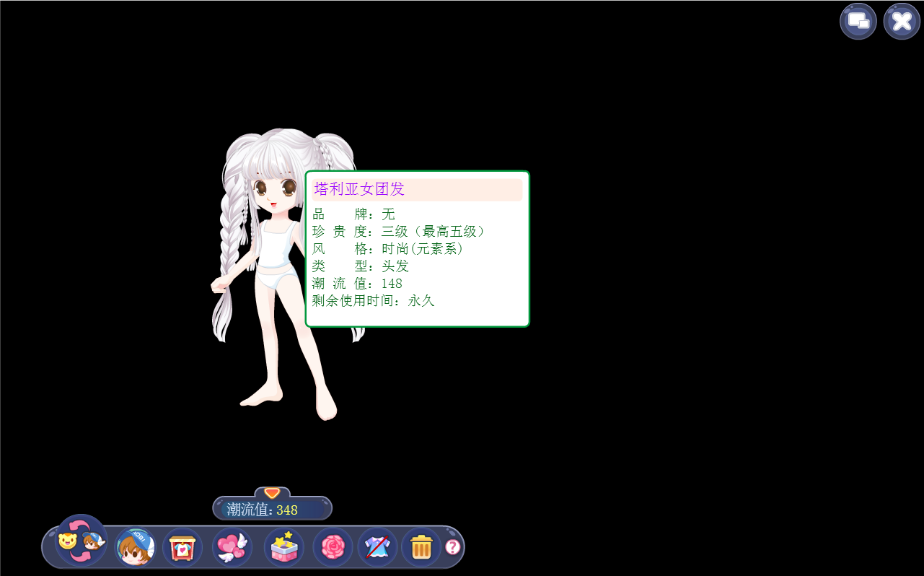The height and width of the screenshot is (576, 924).
Task: Click the winged pink hearts icon
Action: (x=232, y=547)
